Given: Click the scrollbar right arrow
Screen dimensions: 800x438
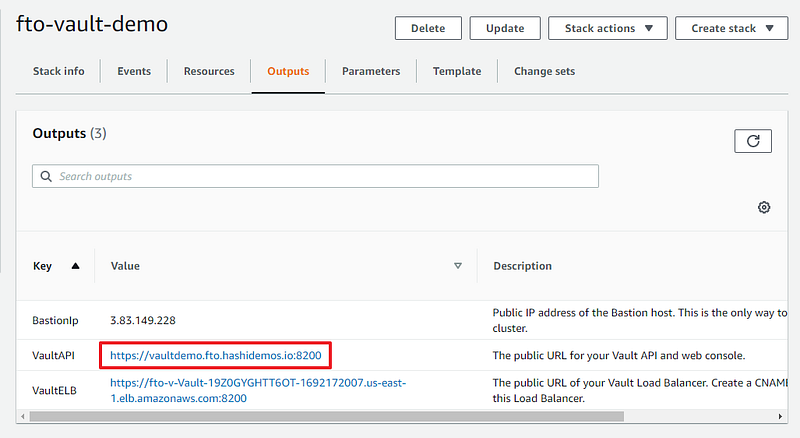Looking at the screenshot, I should point(780,417).
